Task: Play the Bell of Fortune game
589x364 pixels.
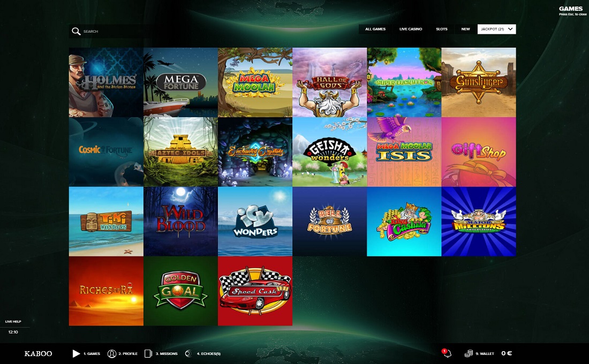Action: pos(329,221)
